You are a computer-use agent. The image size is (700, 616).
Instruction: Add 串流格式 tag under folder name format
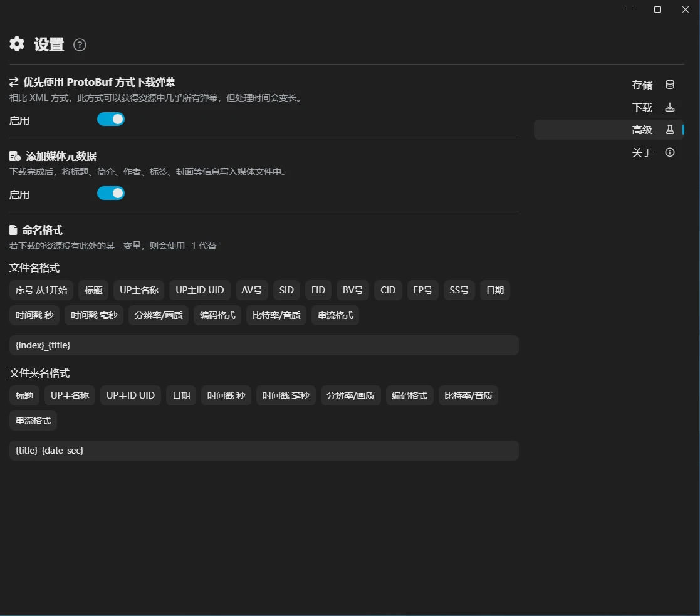(x=33, y=420)
